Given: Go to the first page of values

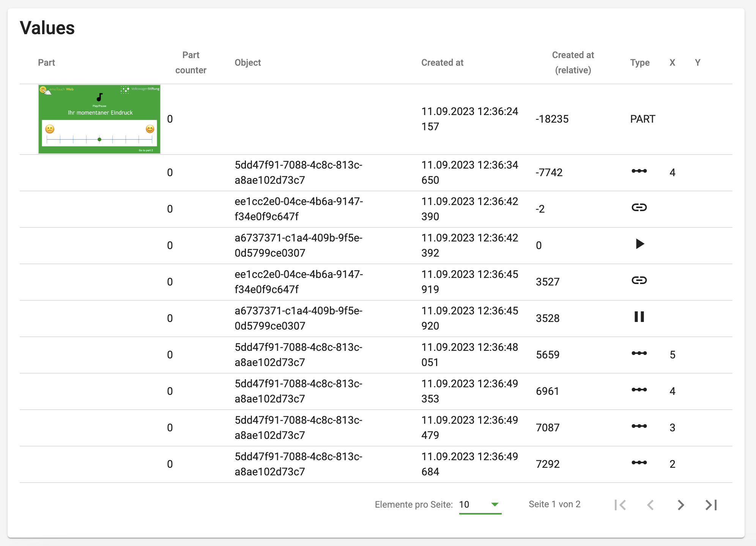Looking at the screenshot, I should [620, 505].
